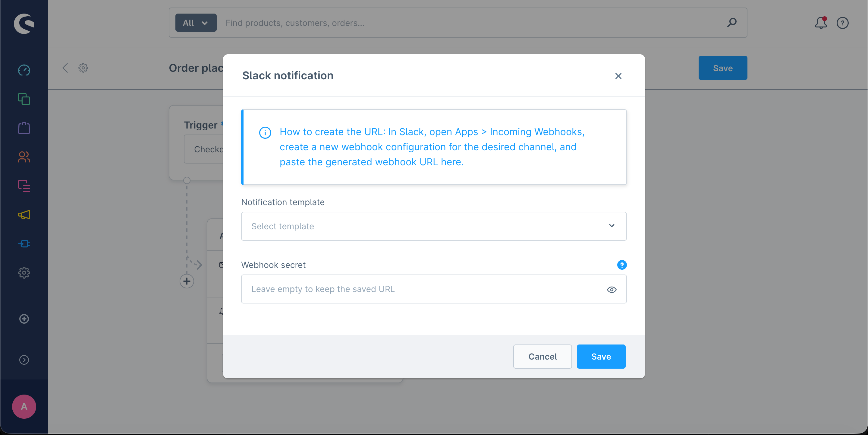868x435 pixels.
Task: Open Orders via the bag icon
Action: (24, 128)
